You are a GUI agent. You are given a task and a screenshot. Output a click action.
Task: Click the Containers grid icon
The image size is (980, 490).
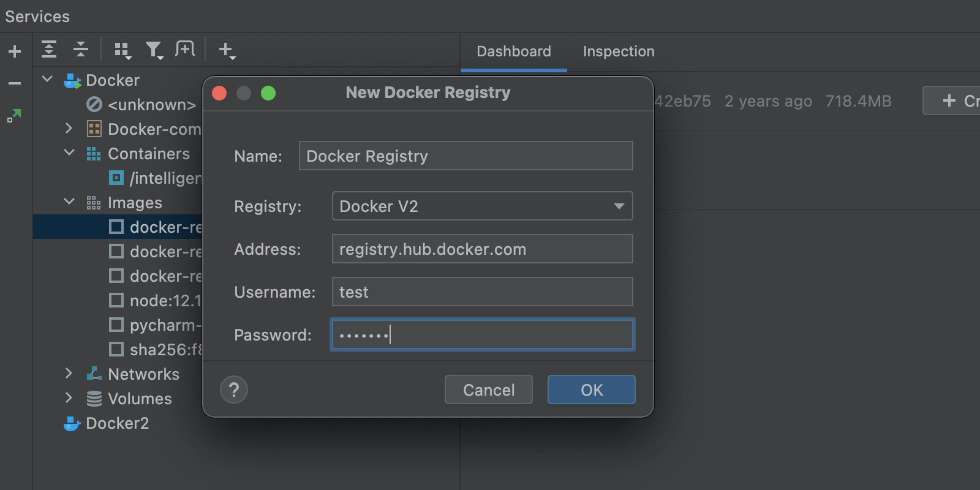(94, 154)
